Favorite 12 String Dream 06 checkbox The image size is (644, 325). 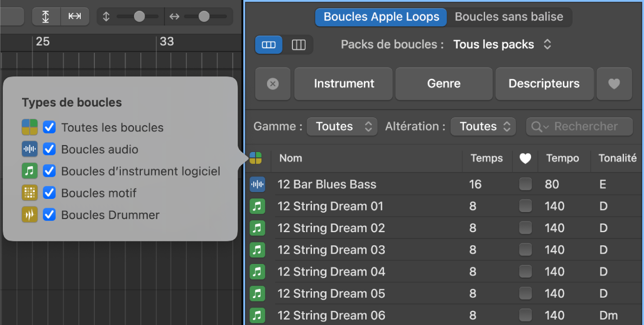(525, 315)
